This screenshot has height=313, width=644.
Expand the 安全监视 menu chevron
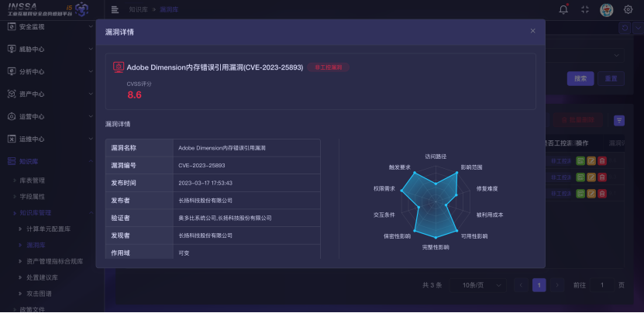pyautogui.click(x=91, y=26)
